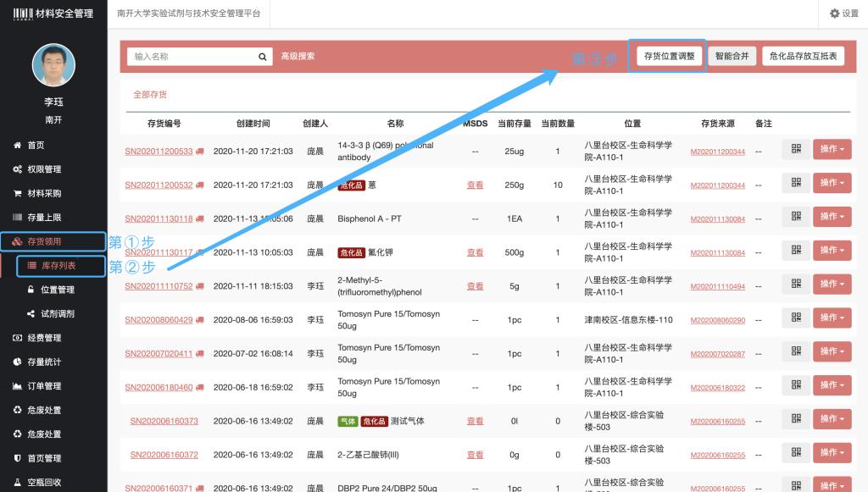Expand 操作 dropdown for SN202007020411 row
Screen dimensions: 868x492
[832, 352]
